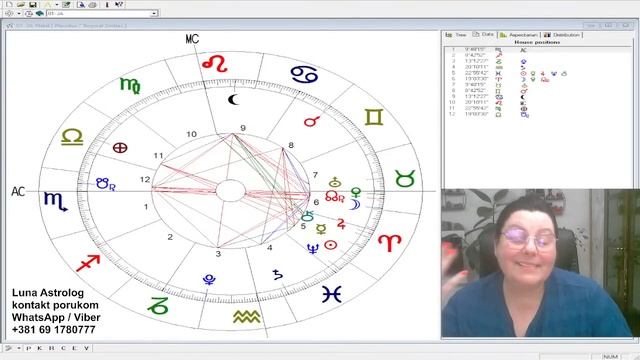Click the Jupiter symbol in the chart
Image resolution: width=640 pixels, height=360 pixels.
341,223
